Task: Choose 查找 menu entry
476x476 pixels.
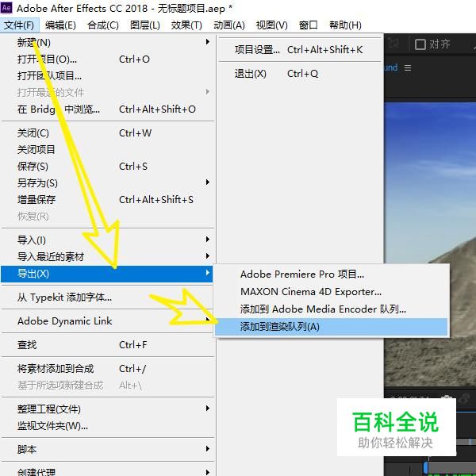Action: tap(108, 345)
